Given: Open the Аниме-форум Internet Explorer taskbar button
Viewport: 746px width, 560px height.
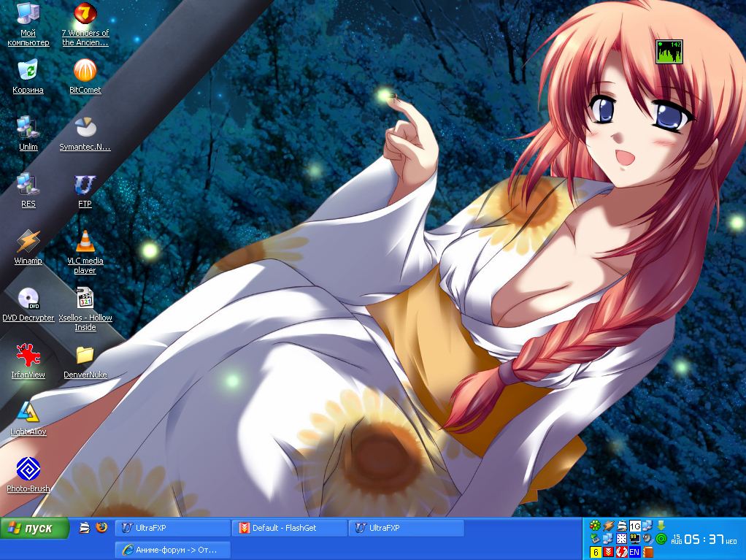Looking at the screenshot, I should pyautogui.click(x=173, y=550).
